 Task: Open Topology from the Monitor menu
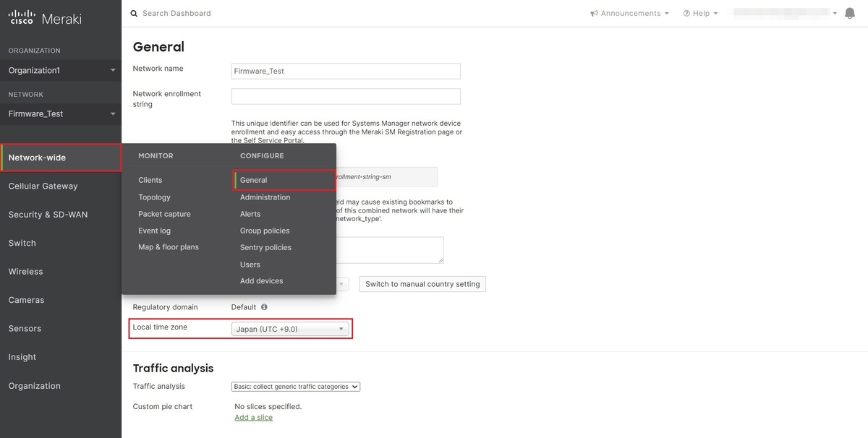tap(154, 197)
